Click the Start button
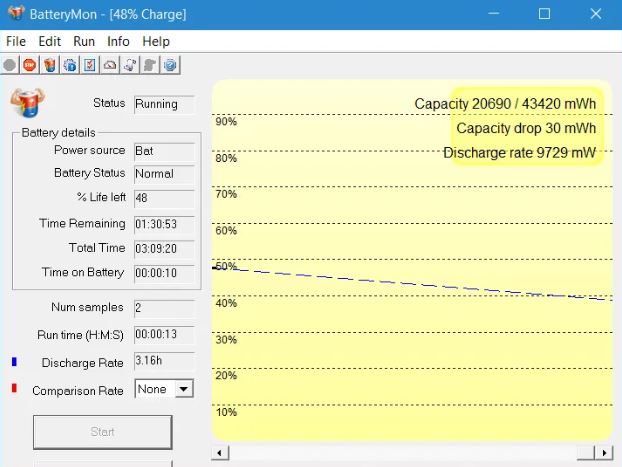The height and width of the screenshot is (467, 622). click(x=103, y=432)
